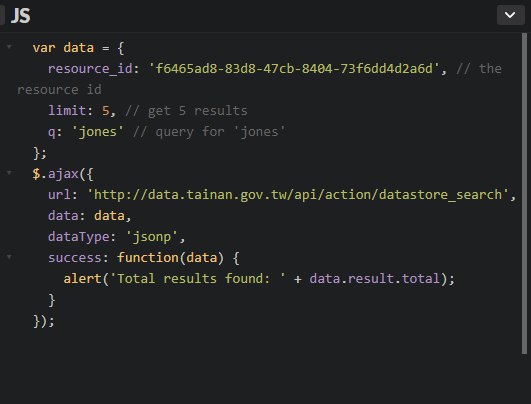Click the vertical scrollbar of the JS editor
The width and height of the screenshot is (531, 404).
[x=524, y=194]
